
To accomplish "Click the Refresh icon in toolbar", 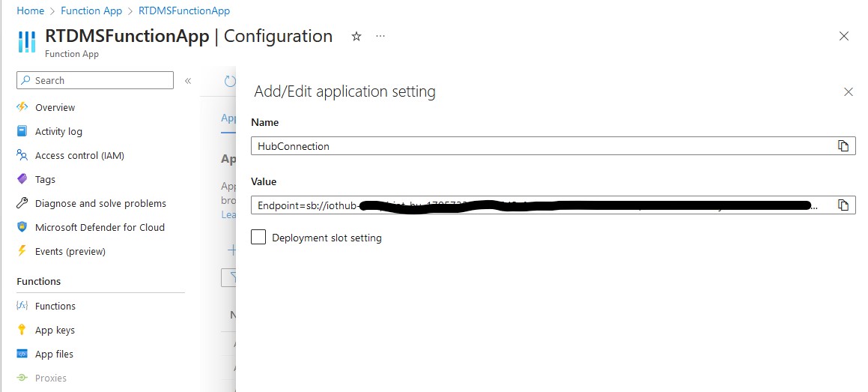I will point(230,82).
